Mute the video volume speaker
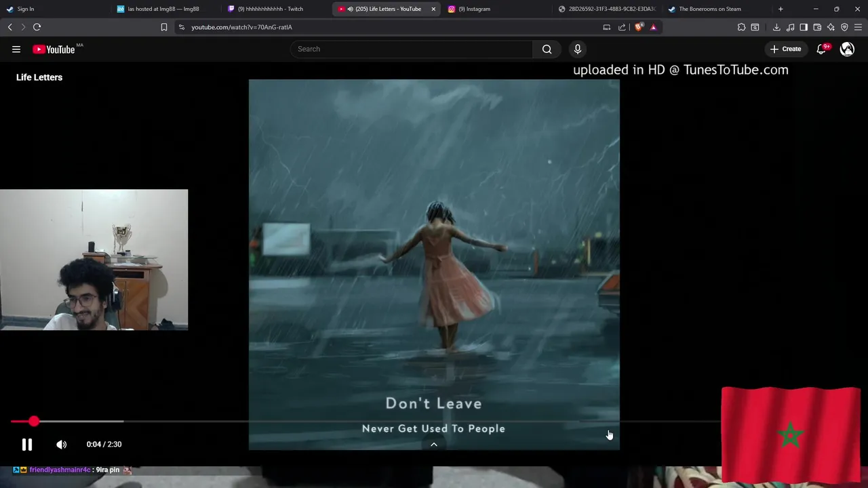868x488 pixels. 62,445
